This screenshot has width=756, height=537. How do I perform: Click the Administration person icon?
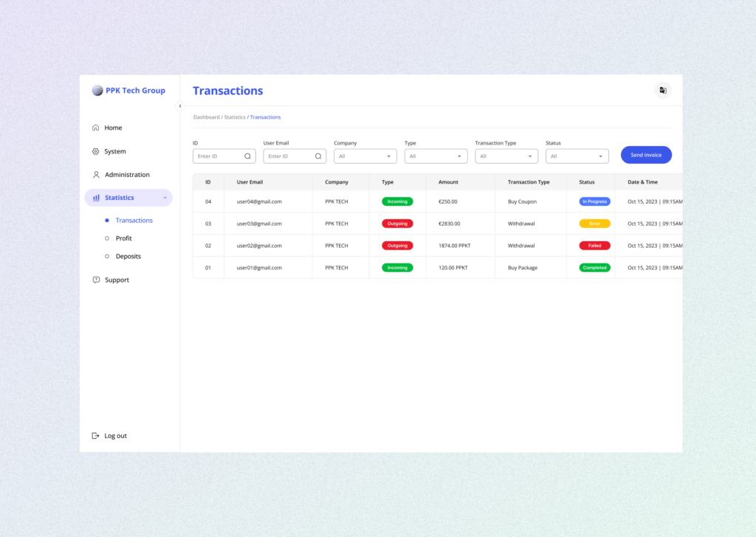[96, 175]
